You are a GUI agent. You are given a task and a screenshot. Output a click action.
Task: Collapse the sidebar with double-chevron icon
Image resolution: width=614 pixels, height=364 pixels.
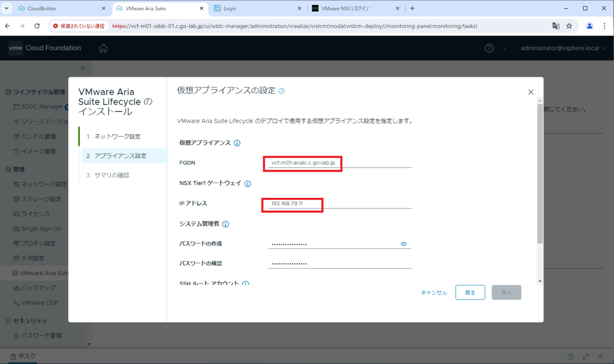(83, 68)
